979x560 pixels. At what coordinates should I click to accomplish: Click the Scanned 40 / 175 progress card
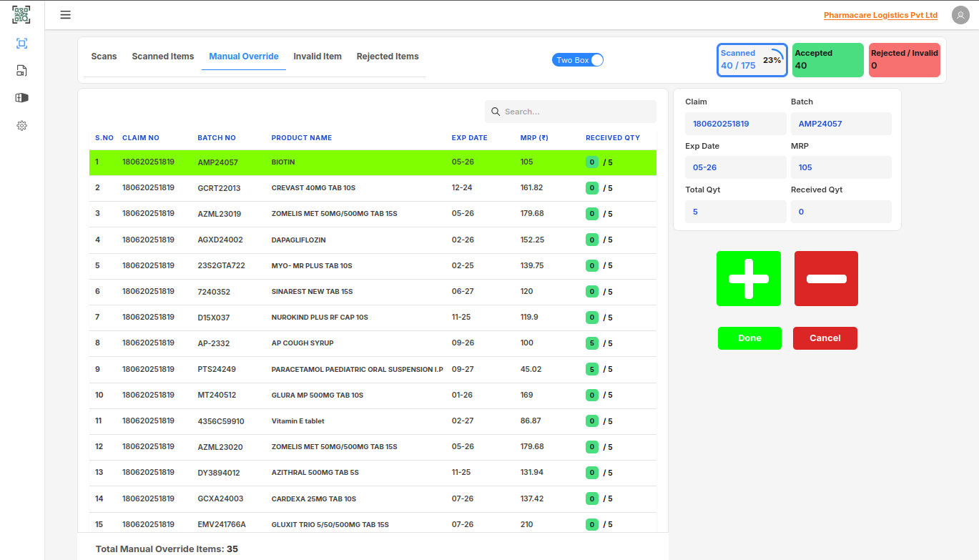pos(752,60)
